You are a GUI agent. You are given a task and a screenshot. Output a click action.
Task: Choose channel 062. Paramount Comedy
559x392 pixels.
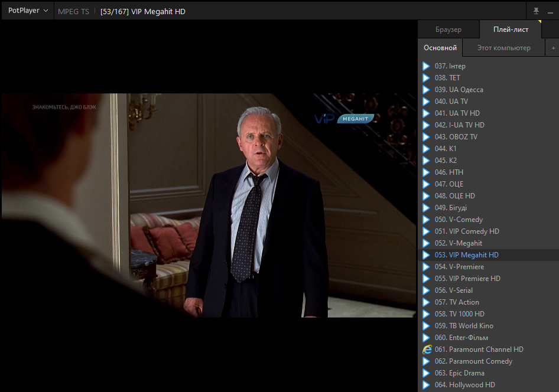pyautogui.click(x=489, y=361)
